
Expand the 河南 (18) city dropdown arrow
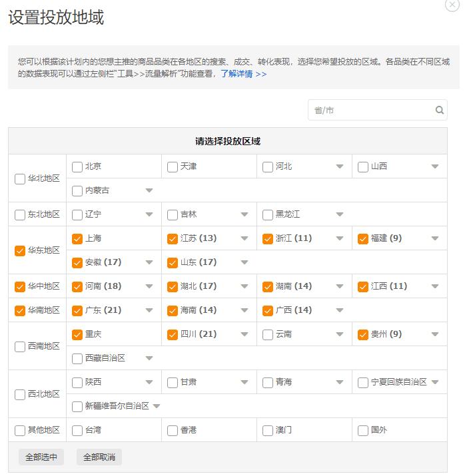149,286
